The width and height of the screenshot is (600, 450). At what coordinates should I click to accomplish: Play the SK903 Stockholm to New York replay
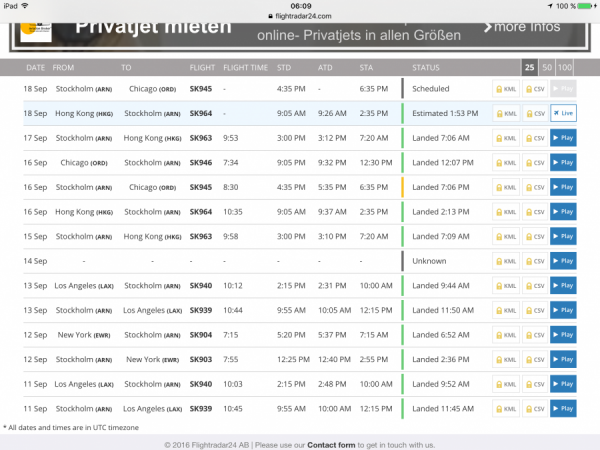(563, 358)
